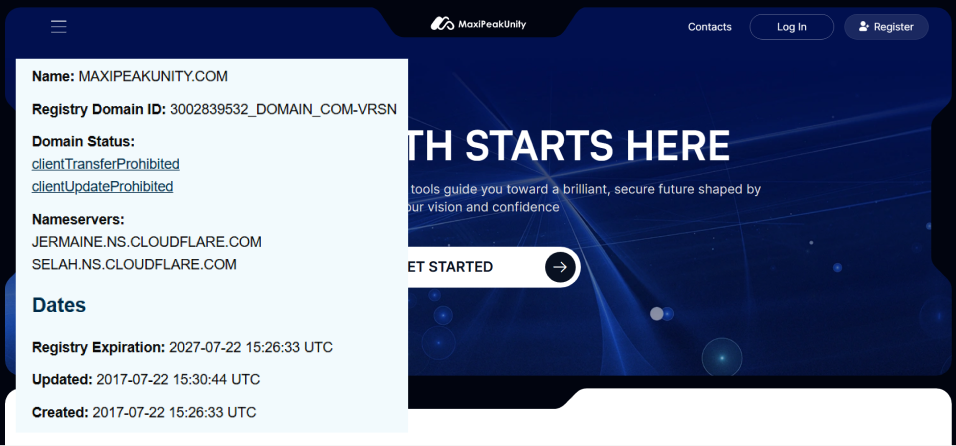Follow the clientTransferProhibited status link

(106, 164)
